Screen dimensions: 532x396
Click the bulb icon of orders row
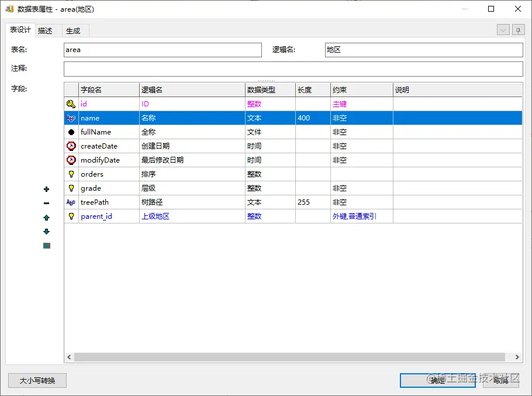(x=71, y=174)
